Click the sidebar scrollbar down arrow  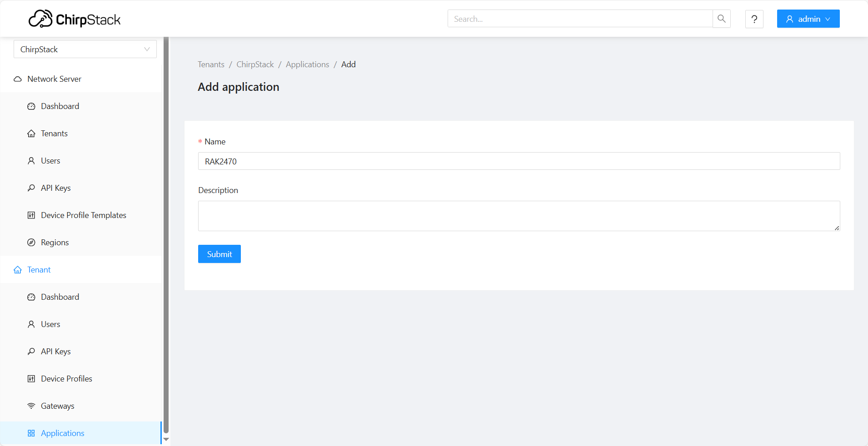pos(166,440)
